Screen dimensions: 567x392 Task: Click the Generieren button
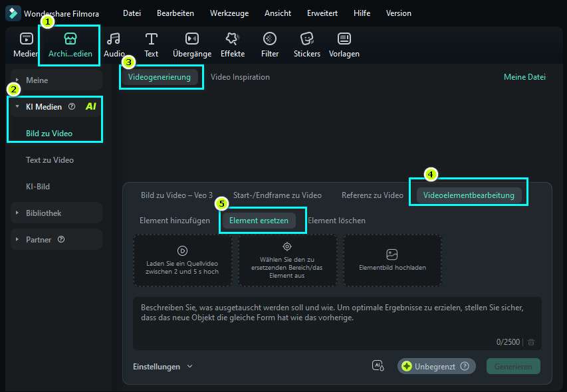pyautogui.click(x=513, y=366)
